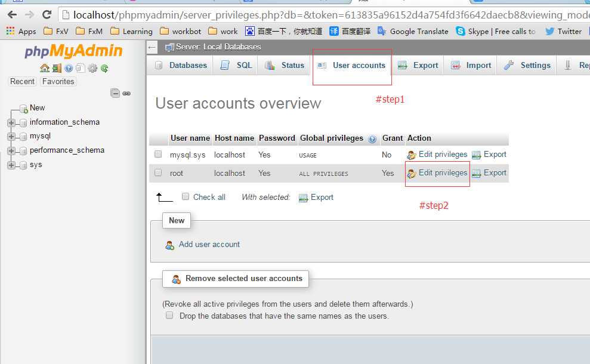This screenshot has width=590, height=364.
Task: Open the Google Translate bookmark
Action: (413, 31)
